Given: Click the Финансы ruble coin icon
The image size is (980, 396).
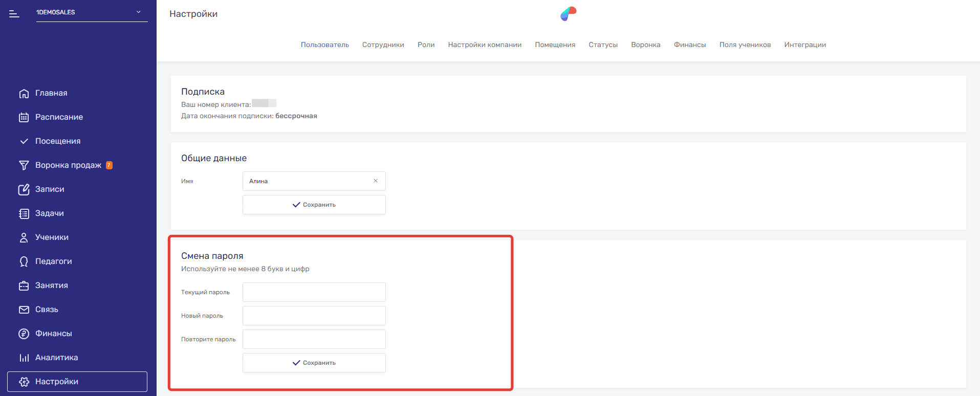Looking at the screenshot, I should pos(24,334).
